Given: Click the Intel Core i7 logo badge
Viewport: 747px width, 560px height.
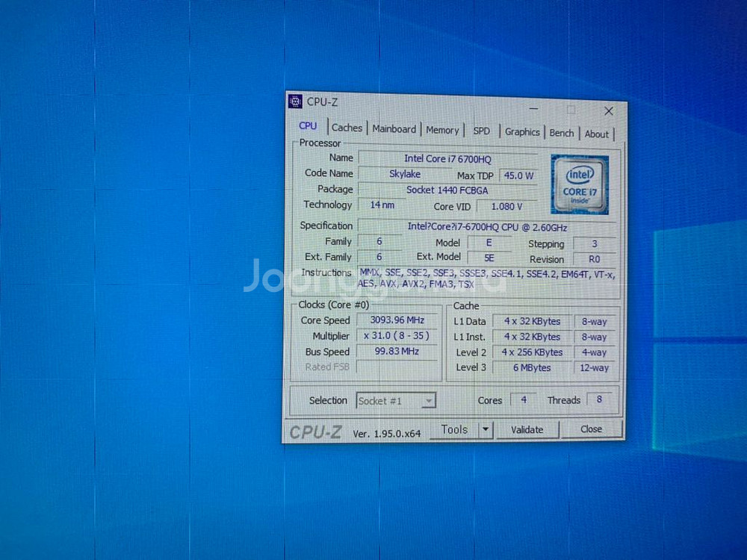Looking at the screenshot, I should pos(580,184).
